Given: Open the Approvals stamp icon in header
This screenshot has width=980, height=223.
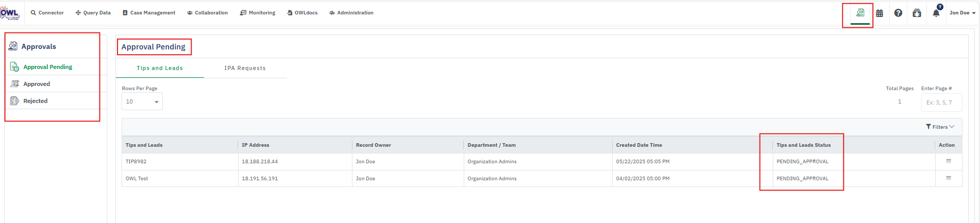Looking at the screenshot, I should [x=860, y=13].
